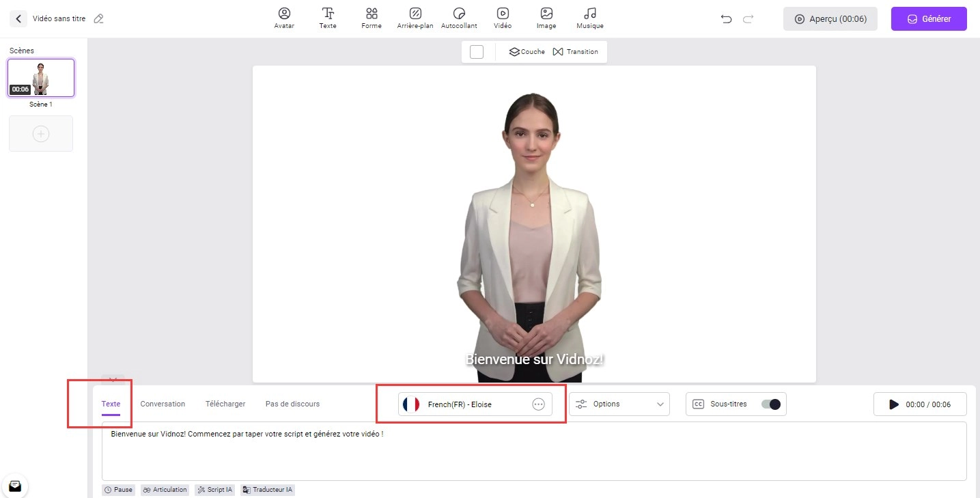Viewport: 980px width, 498px height.
Task: Select the Bienvenue sur Vidnoz subtitle text
Action: [x=534, y=359]
